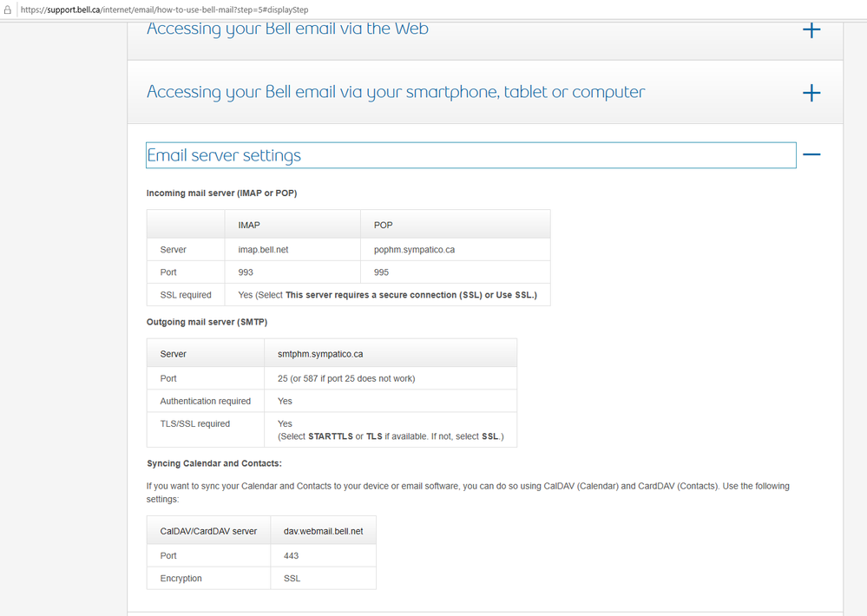The image size is (867, 616).
Task: Expand the Bell email via the Web section with its plus icon
Action: click(x=811, y=29)
